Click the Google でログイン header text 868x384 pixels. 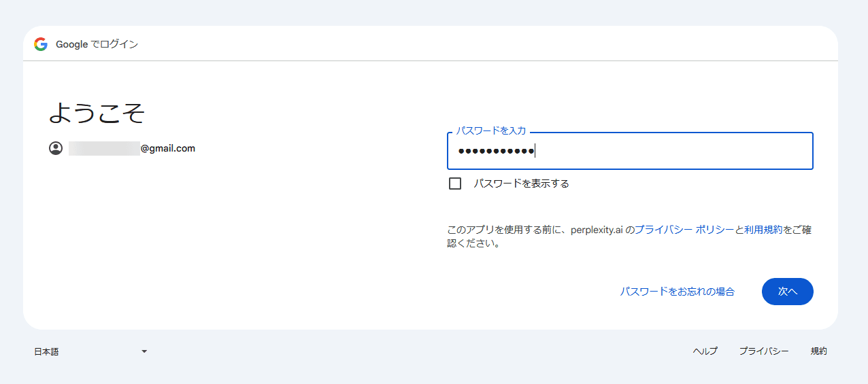pos(97,44)
